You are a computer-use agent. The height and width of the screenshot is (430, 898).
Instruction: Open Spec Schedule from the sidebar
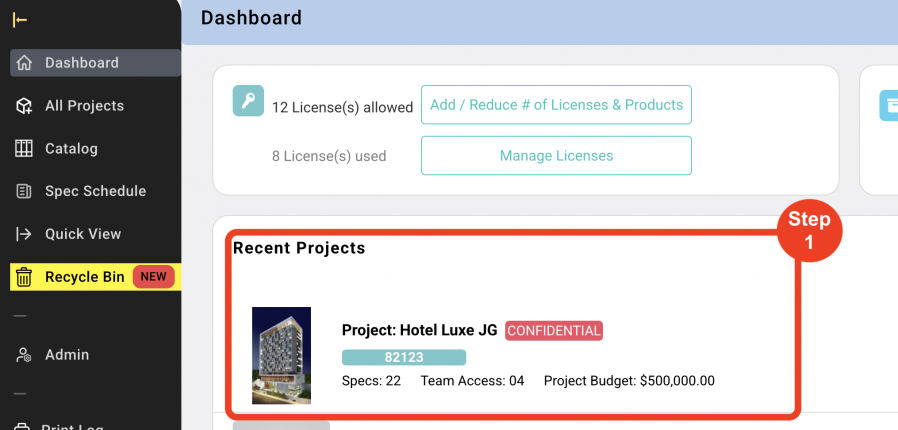tap(95, 191)
